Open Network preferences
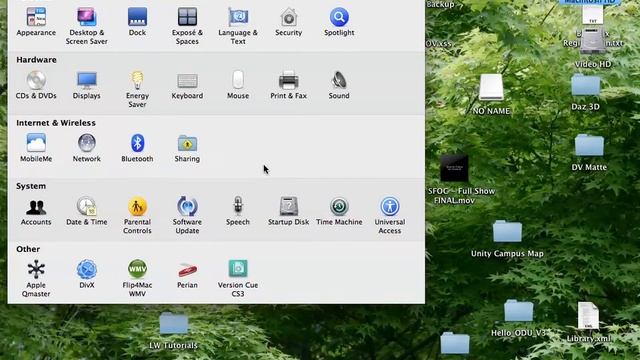This screenshot has height=360, width=640. [87, 143]
